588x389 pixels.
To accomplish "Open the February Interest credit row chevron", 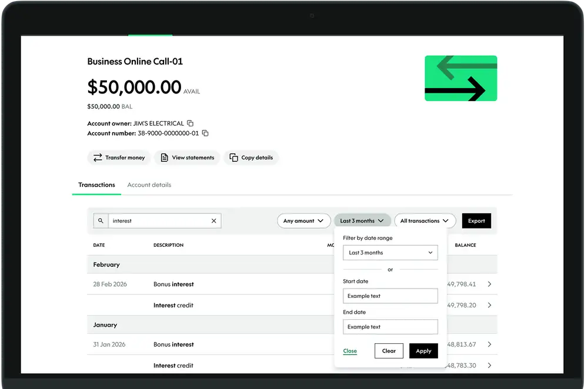I will [x=489, y=305].
